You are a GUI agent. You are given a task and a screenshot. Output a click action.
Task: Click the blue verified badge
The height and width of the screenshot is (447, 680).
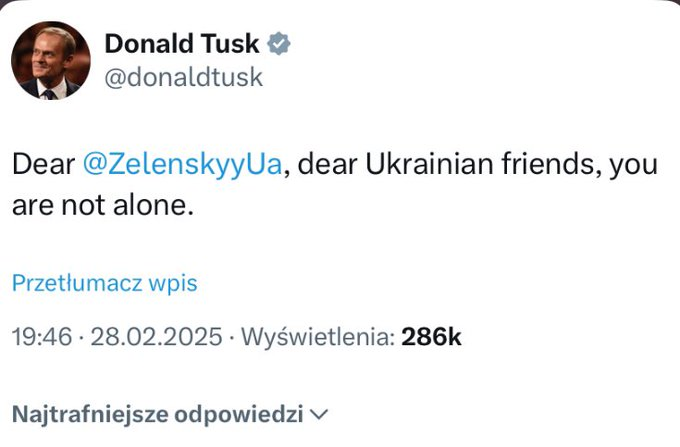click(x=281, y=44)
